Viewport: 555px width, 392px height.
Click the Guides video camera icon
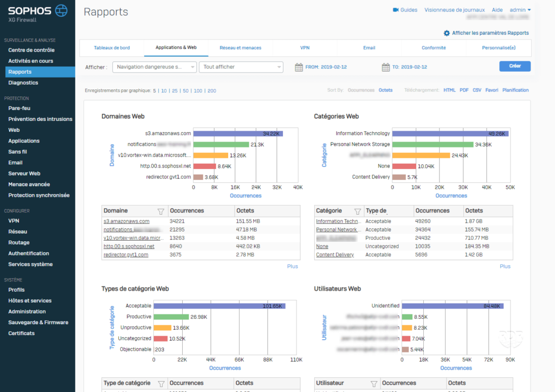[396, 10]
